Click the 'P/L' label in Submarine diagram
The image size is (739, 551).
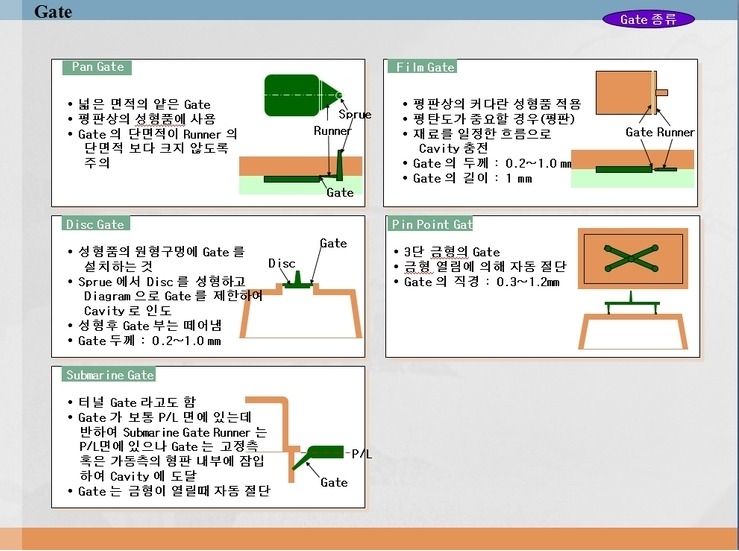(x=361, y=454)
